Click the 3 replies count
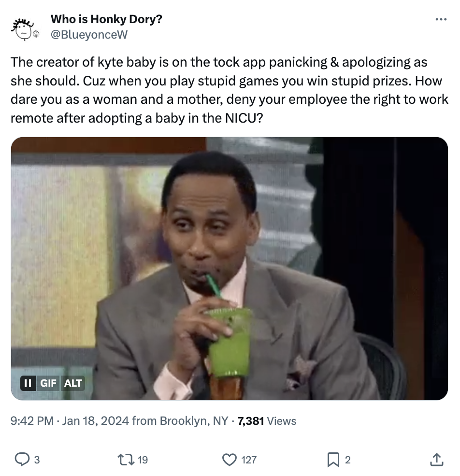Image resolution: width=460 pixels, height=476 pixels. click(36, 460)
